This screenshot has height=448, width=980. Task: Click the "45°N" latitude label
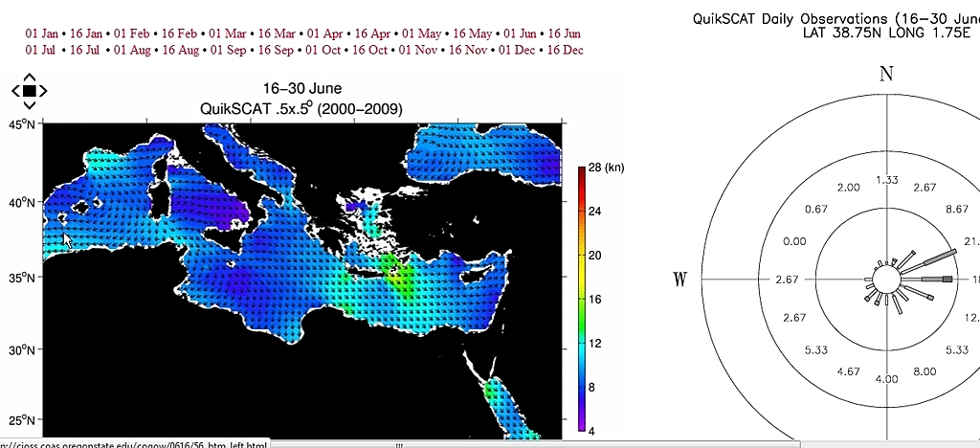[x=21, y=125]
